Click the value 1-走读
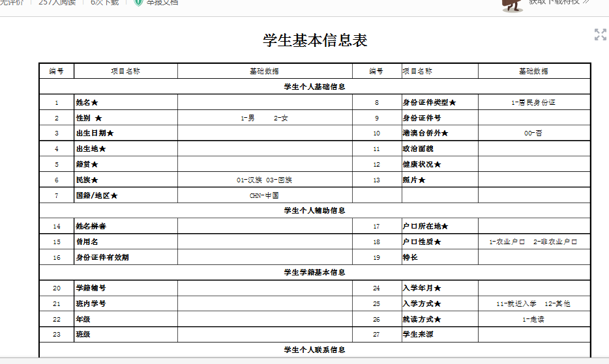This screenshot has width=609, height=364. (x=533, y=319)
